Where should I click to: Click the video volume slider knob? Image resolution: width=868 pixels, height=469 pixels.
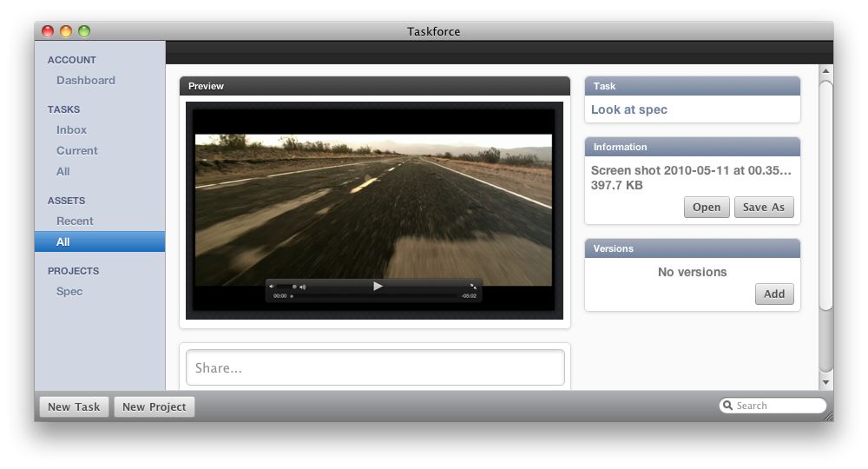click(294, 286)
